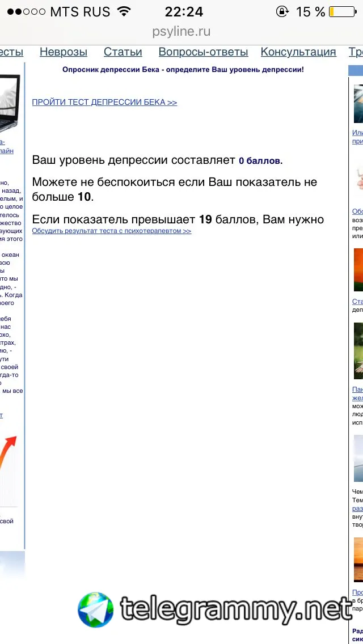Open the Статьи menu link
This screenshot has width=363, height=644.
point(123,52)
